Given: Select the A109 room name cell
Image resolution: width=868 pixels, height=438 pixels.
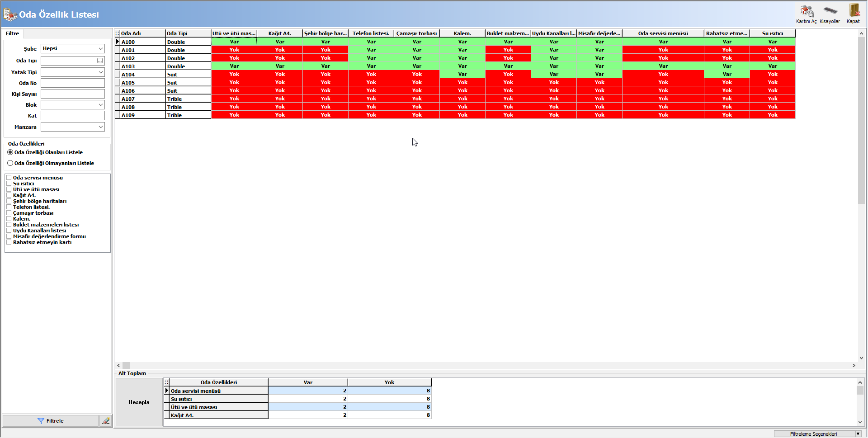Looking at the screenshot, I should coord(143,115).
